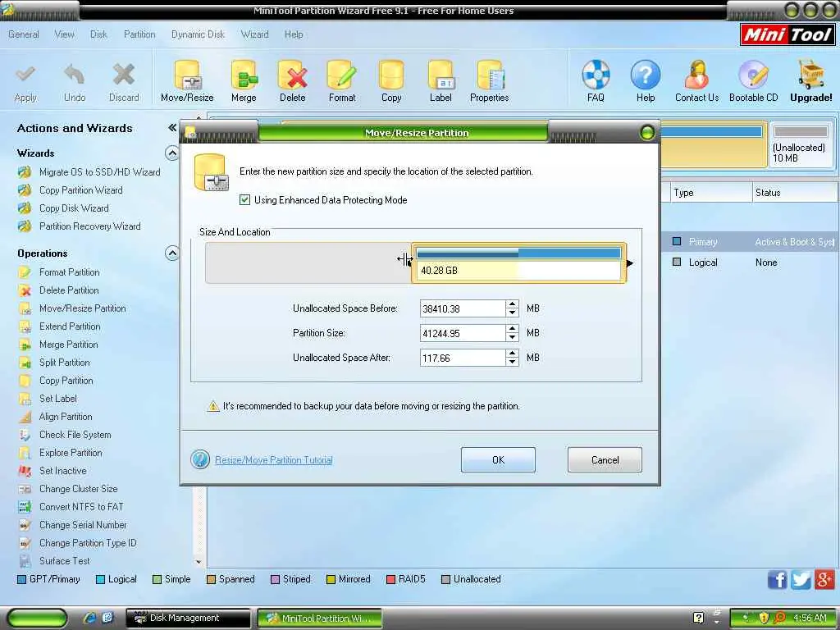Click the Delete partition toolbar icon

293,81
